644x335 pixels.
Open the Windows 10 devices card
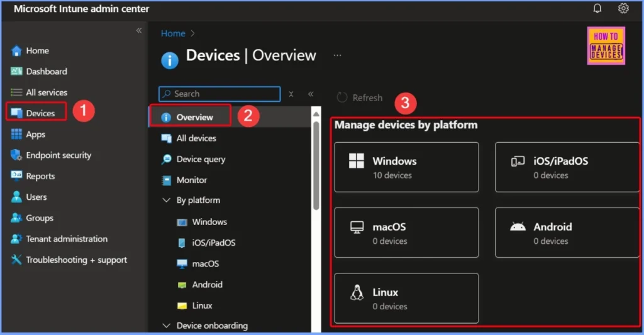click(406, 167)
